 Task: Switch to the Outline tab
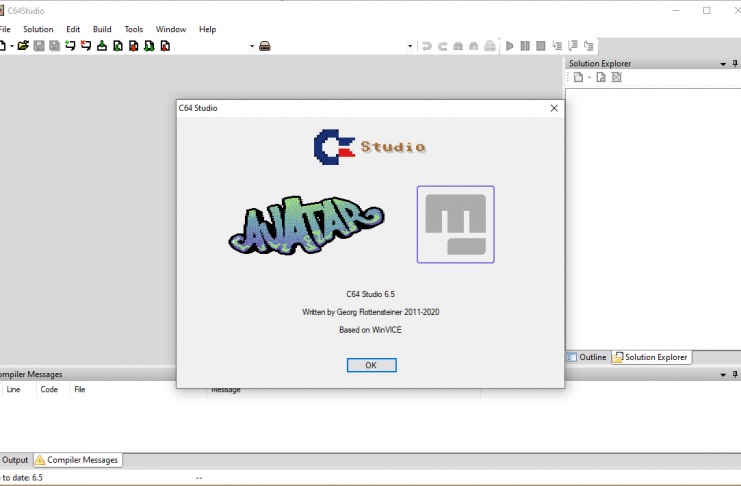coord(587,357)
